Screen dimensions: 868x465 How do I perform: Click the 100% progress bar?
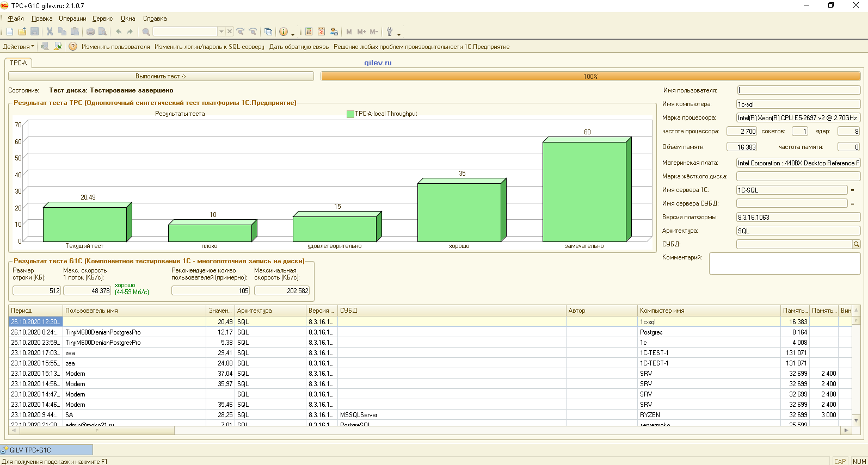tap(590, 77)
